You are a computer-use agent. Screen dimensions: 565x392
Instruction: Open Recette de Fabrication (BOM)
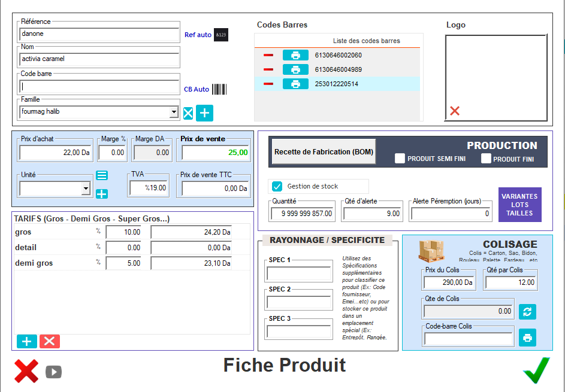tap(324, 152)
